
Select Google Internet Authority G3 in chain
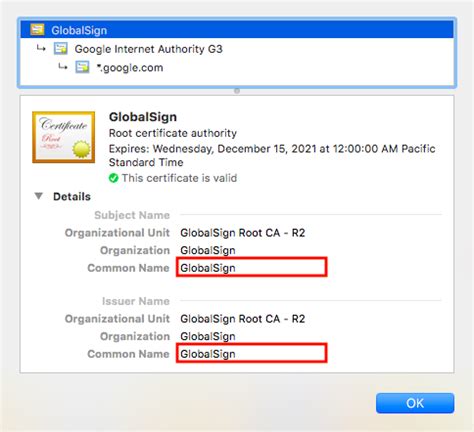pyautogui.click(x=148, y=49)
